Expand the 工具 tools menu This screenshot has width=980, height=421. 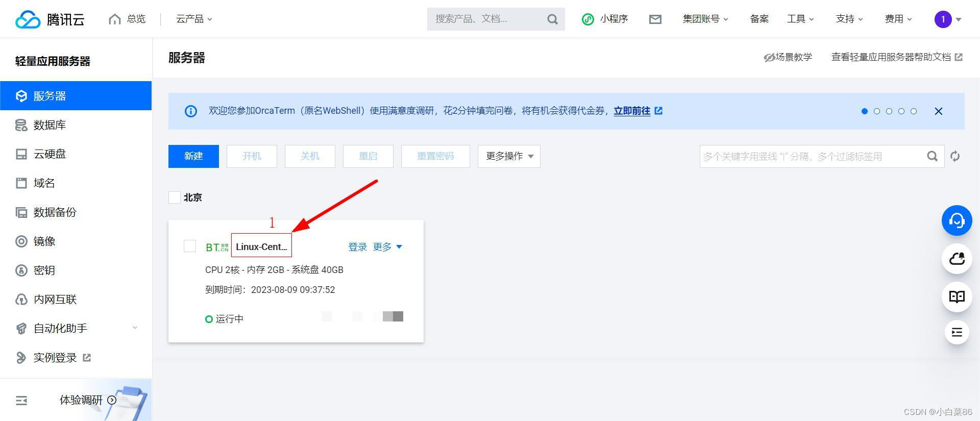[800, 19]
